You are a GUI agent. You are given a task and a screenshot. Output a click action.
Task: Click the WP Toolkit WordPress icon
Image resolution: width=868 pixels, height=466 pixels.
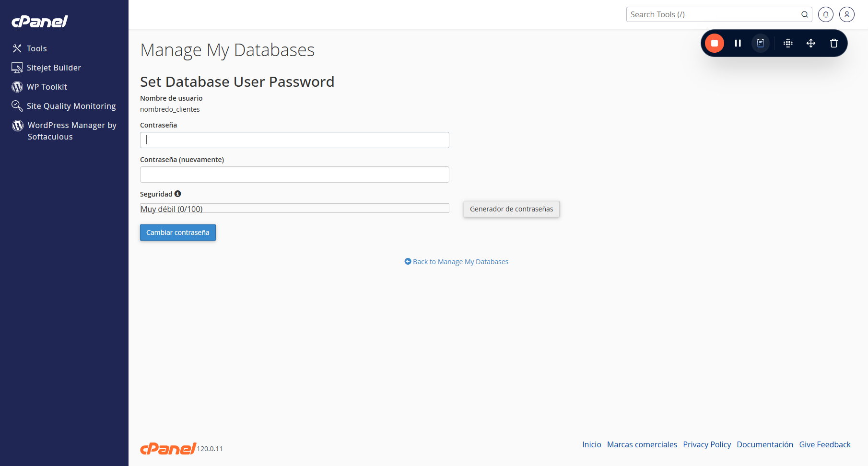click(x=17, y=87)
